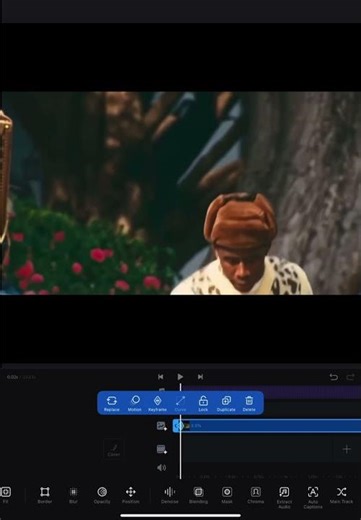Add a Keyframe from the popup toolbar
The image size is (361, 520).
pos(157,403)
